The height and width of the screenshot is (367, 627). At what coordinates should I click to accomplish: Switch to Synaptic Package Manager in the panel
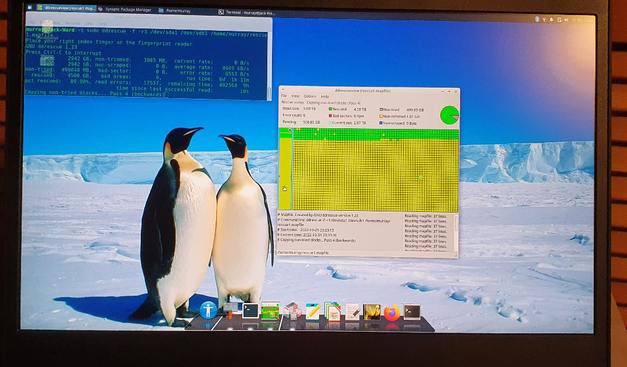[125, 9]
